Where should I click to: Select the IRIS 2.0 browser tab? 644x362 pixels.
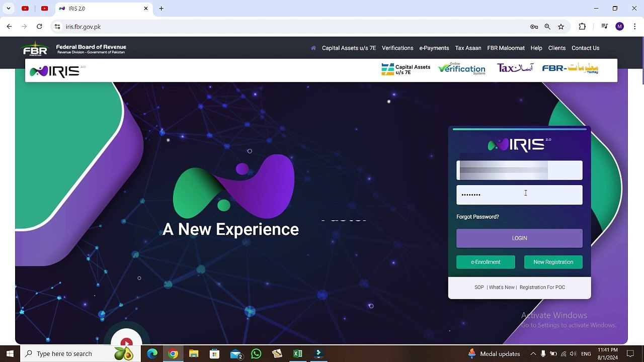pyautogui.click(x=104, y=9)
